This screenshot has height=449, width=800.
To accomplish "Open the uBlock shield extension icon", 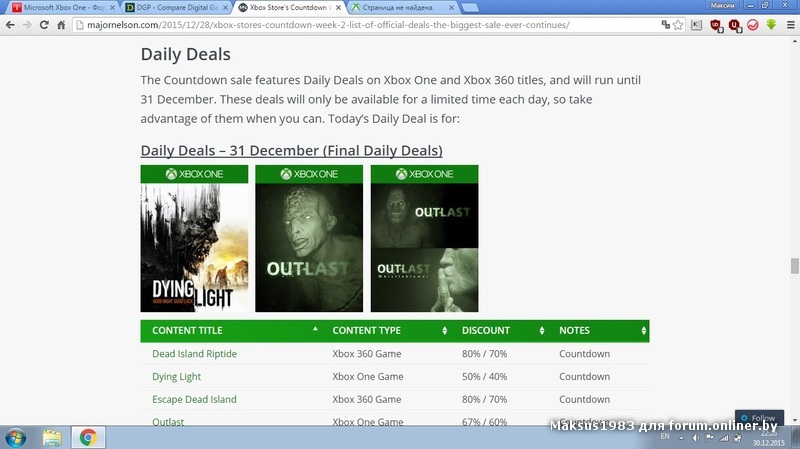I will (716, 25).
